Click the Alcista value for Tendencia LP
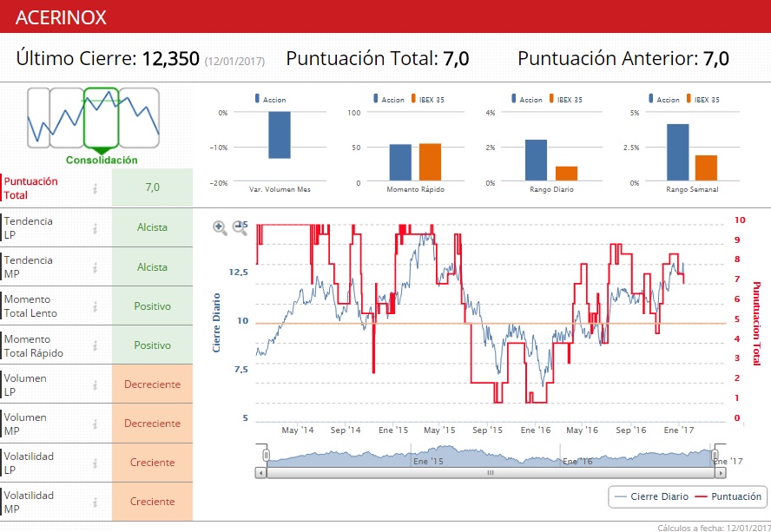Image resolution: width=771 pixels, height=532 pixels. pyautogui.click(x=153, y=227)
